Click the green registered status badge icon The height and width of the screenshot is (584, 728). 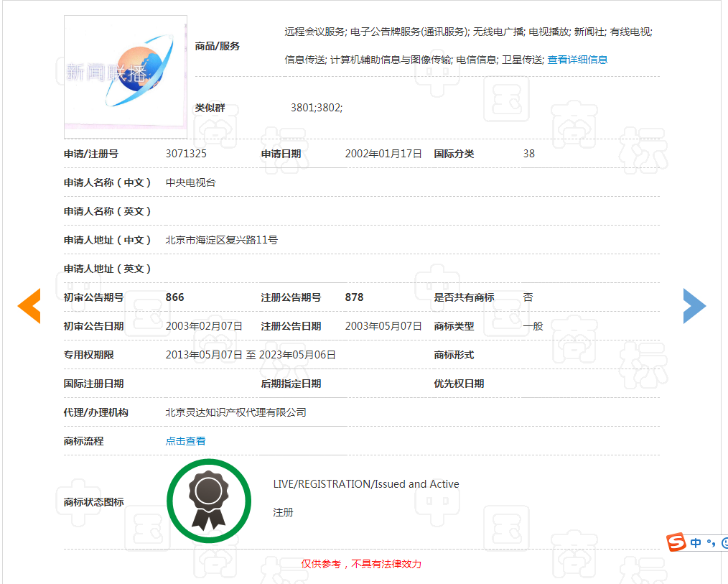tap(209, 501)
